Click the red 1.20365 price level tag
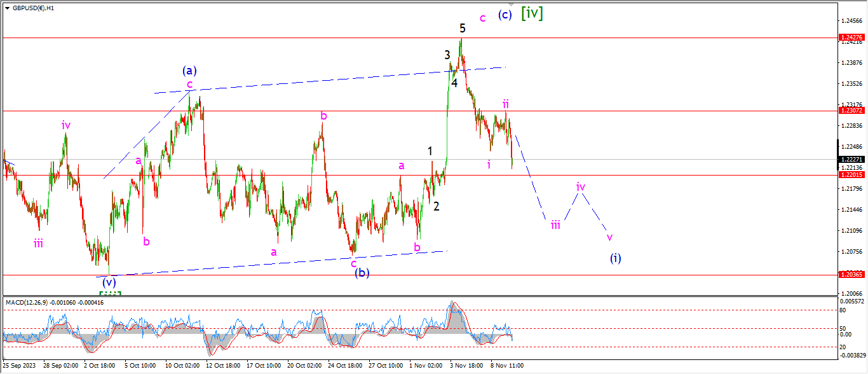Image resolution: width=868 pixels, height=374 pixels. point(851,275)
